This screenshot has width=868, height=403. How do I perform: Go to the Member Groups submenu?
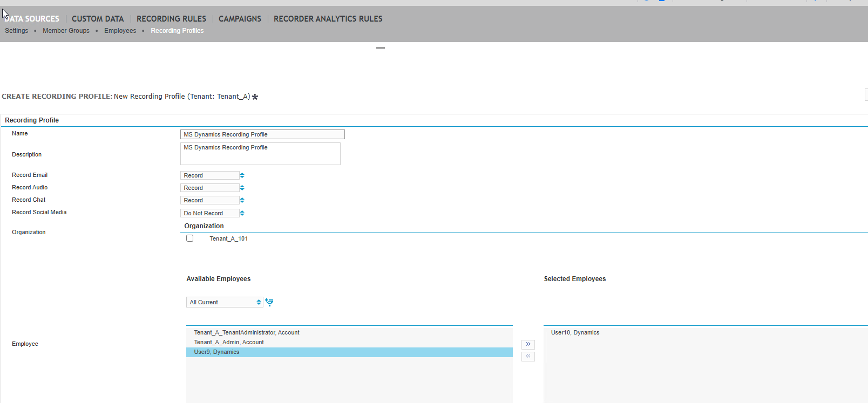(x=66, y=31)
